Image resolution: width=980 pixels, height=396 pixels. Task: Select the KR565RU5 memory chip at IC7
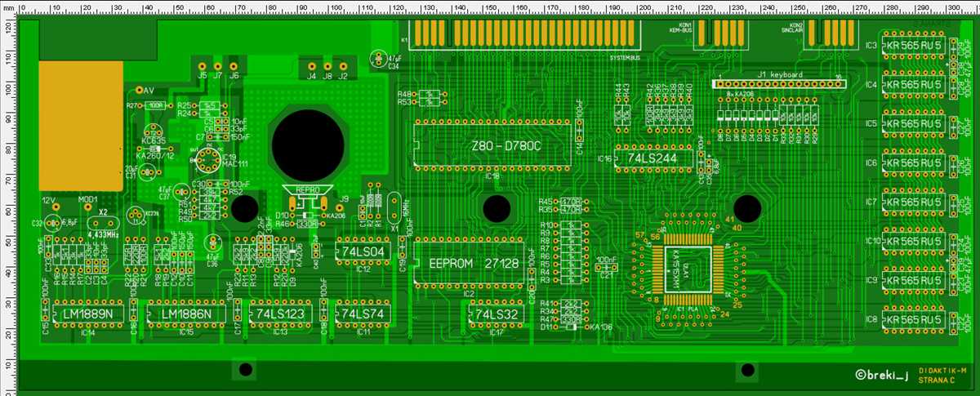click(914, 202)
